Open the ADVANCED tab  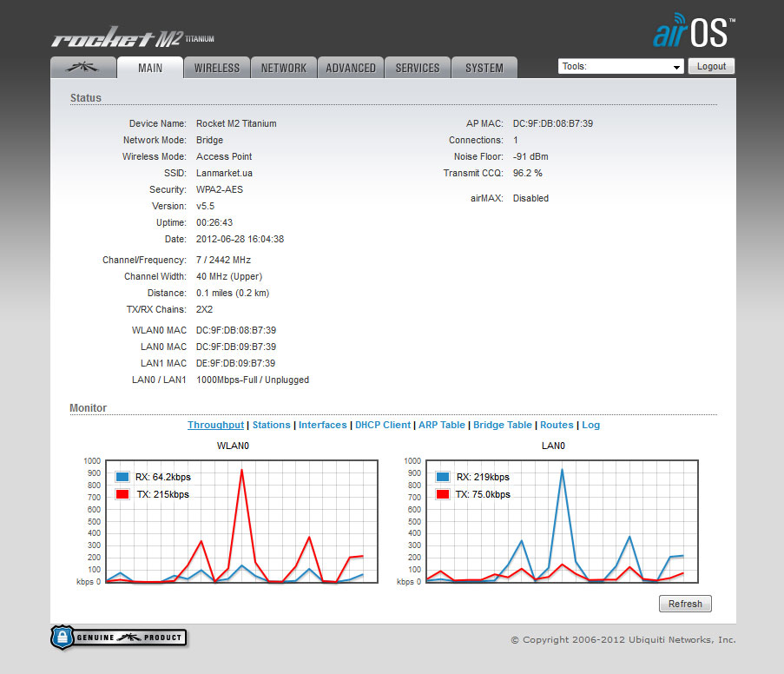(350, 67)
